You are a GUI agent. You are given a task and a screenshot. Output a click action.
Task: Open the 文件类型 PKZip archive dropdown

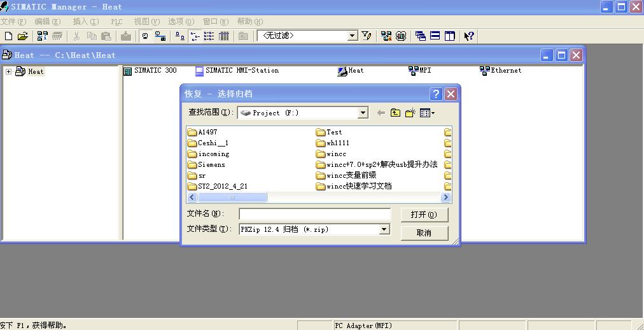coord(384,229)
